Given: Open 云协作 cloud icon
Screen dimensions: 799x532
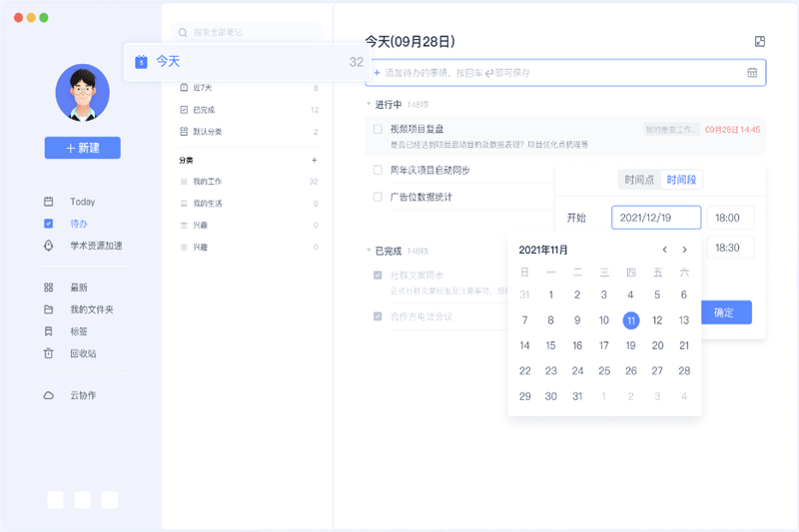Looking at the screenshot, I should click(48, 395).
